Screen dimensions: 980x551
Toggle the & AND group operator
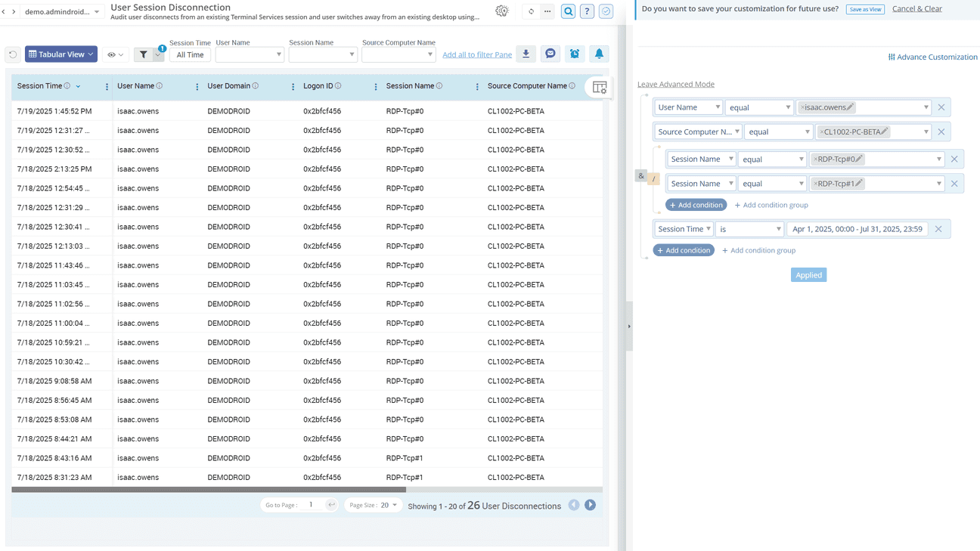click(641, 176)
